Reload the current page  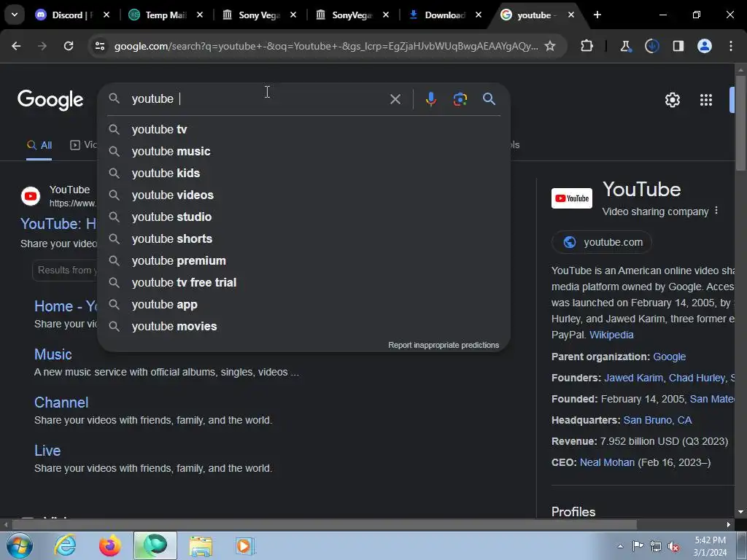(x=69, y=46)
